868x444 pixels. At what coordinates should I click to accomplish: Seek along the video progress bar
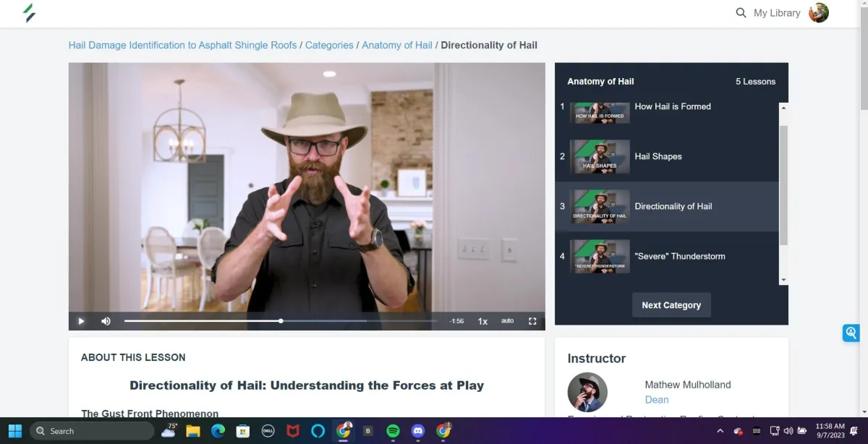point(281,321)
